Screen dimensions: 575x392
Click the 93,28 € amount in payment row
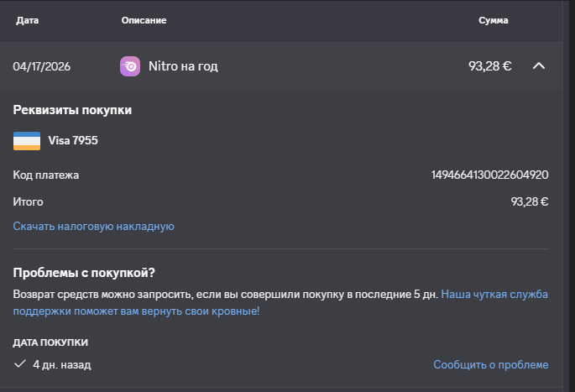tap(489, 66)
